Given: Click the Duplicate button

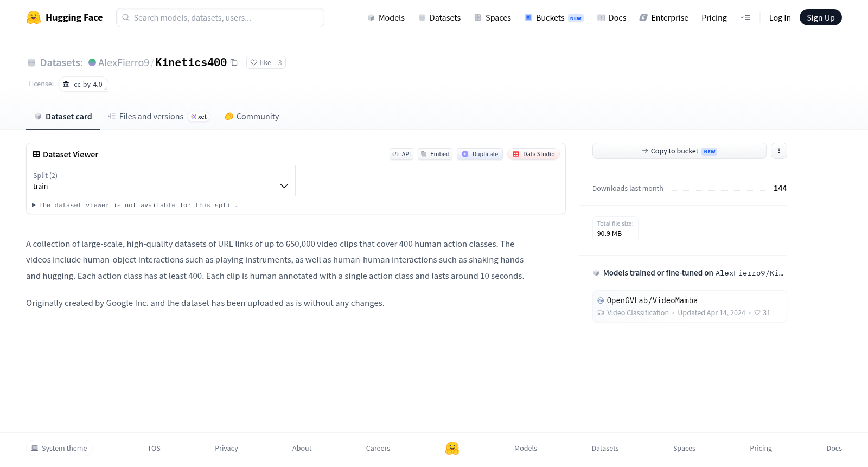Looking at the screenshot, I should click(x=480, y=154).
